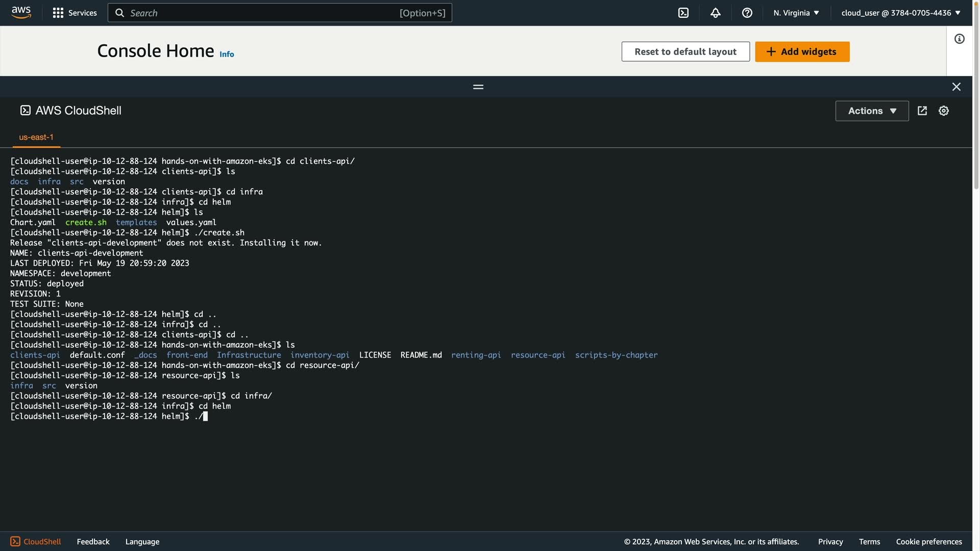Close the CloudShell panel
The height and width of the screenshot is (551, 980).
[956, 87]
